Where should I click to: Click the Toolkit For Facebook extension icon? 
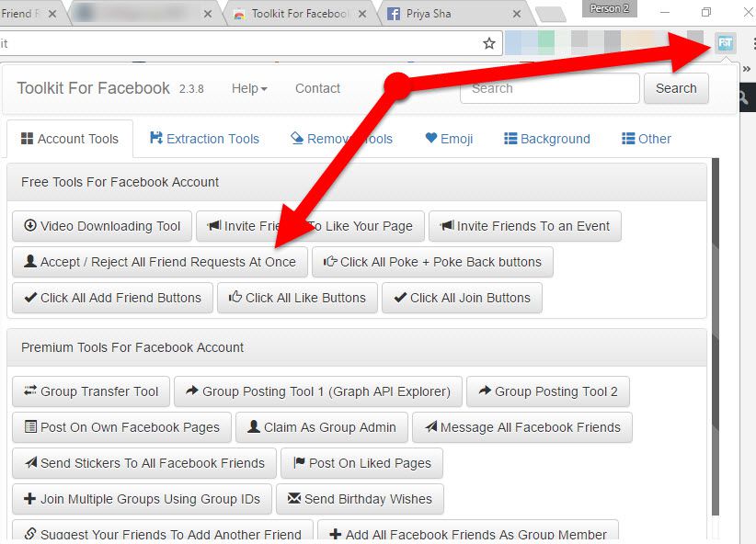point(726,43)
